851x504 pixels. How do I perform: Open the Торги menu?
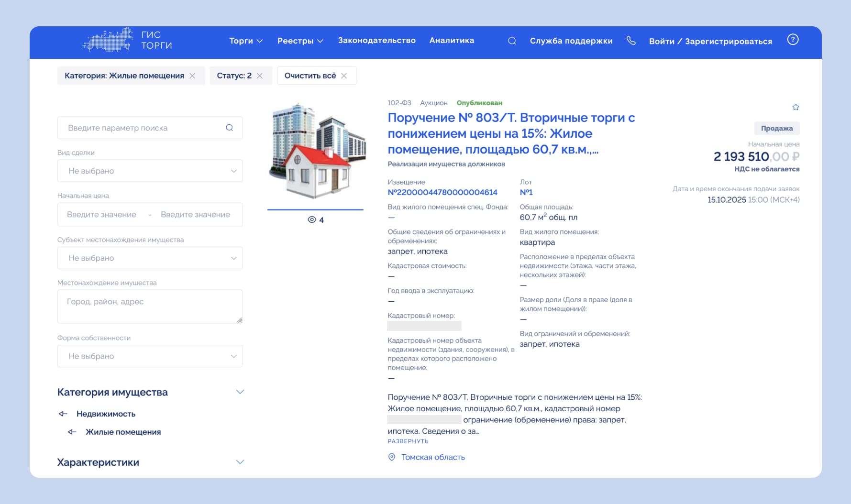(246, 41)
